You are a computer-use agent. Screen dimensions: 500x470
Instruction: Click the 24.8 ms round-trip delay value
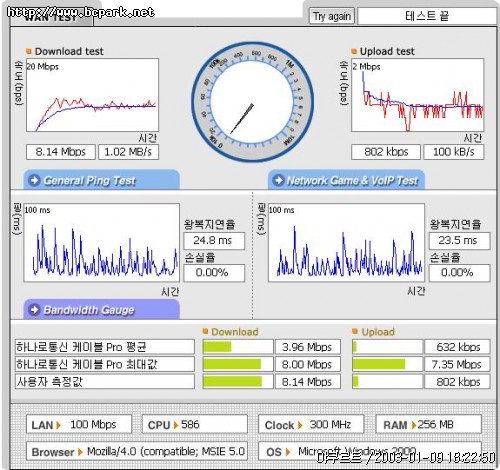point(214,240)
